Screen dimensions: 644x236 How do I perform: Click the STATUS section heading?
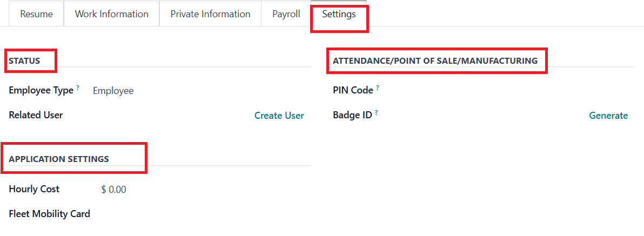coord(24,61)
